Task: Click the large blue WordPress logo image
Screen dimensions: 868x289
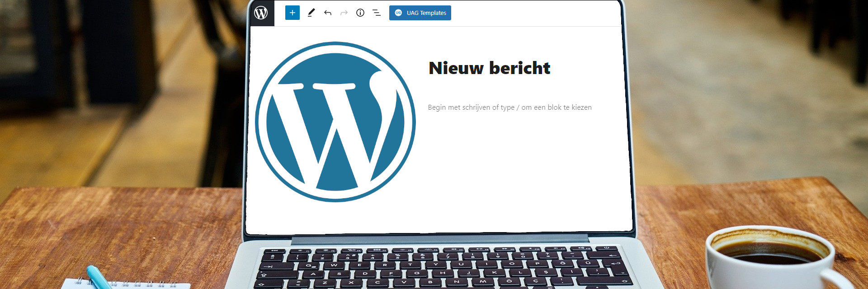Action: (335, 122)
